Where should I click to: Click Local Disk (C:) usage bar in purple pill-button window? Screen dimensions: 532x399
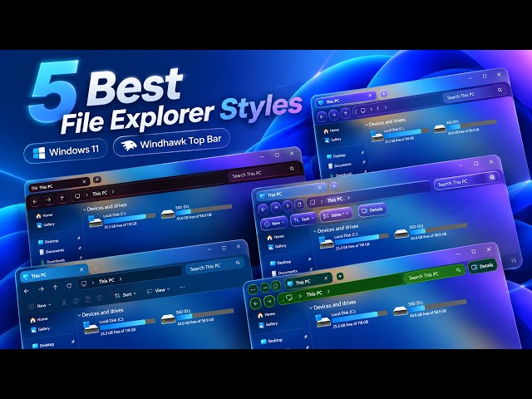[362, 239]
